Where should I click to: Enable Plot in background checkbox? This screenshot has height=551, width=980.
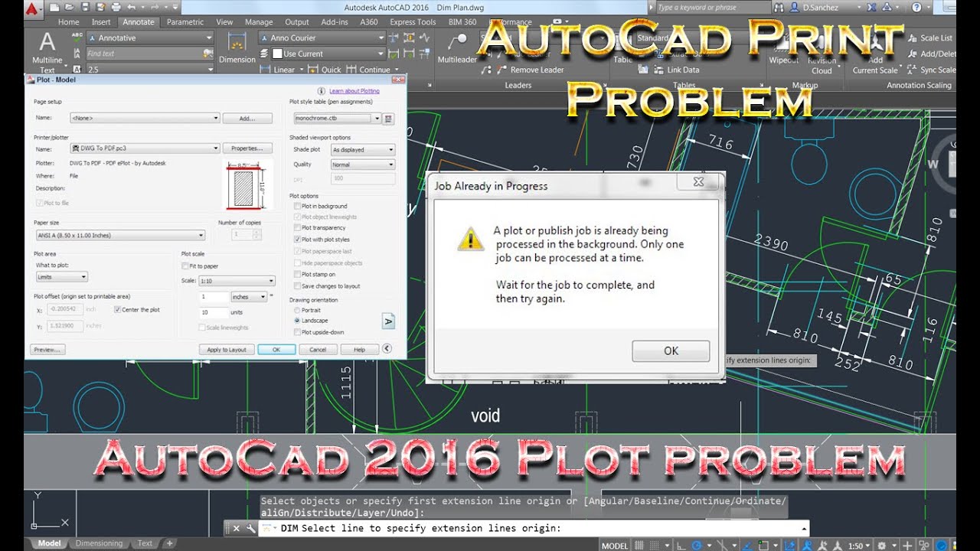[x=297, y=206]
